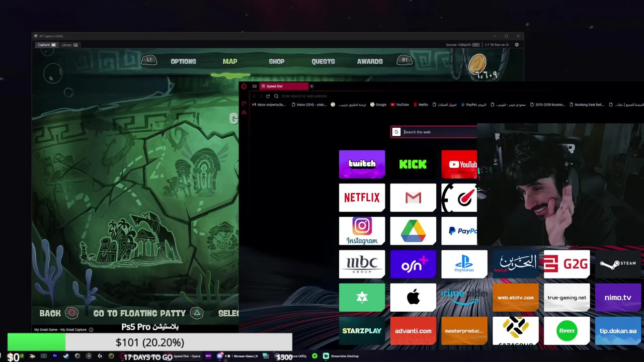644x362 pixels.
Task: Click the Opera menu logo icon
Action: pyautogui.click(x=244, y=86)
